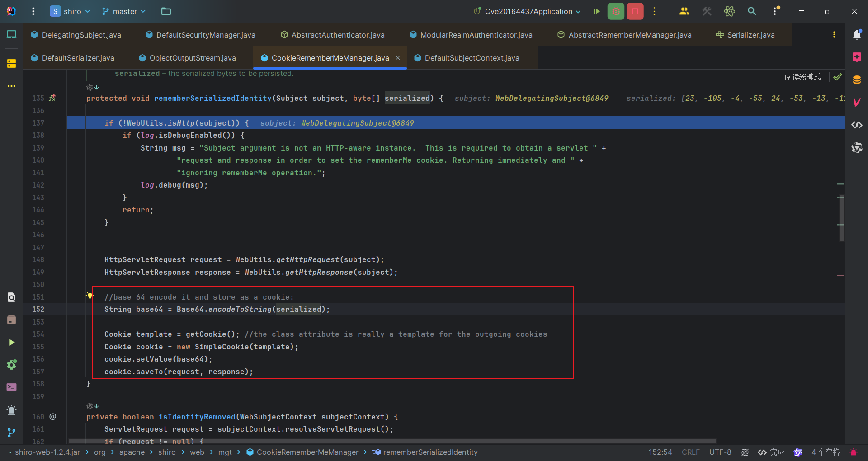The width and height of the screenshot is (868, 461).
Task: Open the main menu hamburger dots
Action: point(33,11)
